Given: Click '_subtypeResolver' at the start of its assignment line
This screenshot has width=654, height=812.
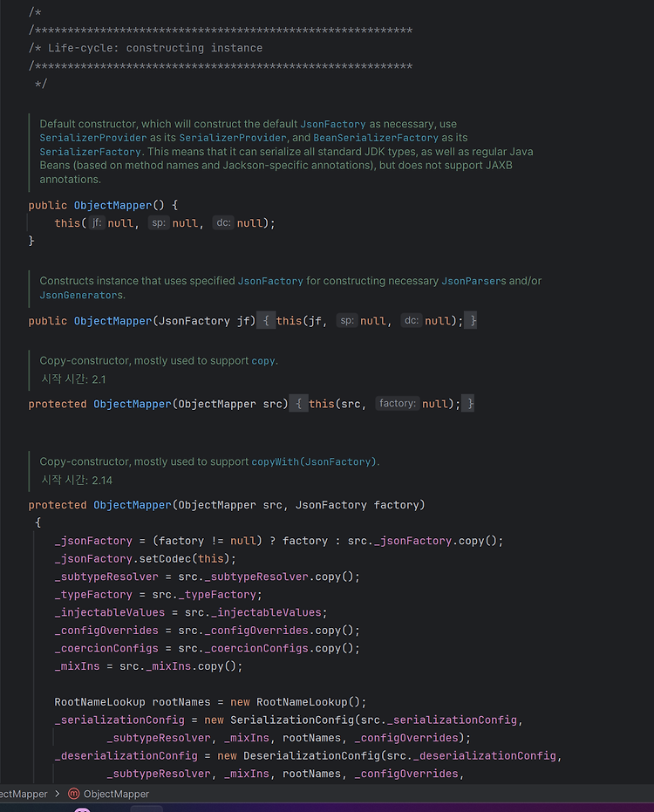Looking at the screenshot, I should (x=106, y=577).
